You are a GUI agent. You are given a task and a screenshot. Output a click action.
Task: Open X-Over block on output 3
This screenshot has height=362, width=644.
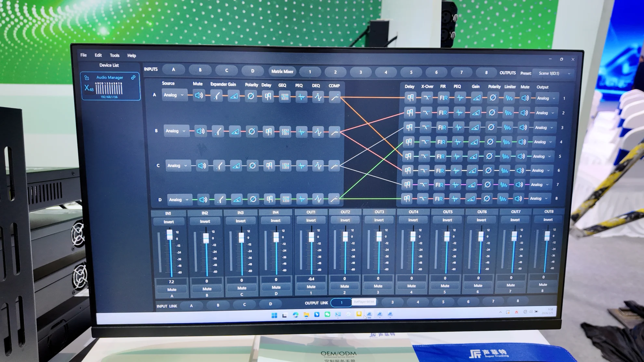pyautogui.click(x=425, y=127)
